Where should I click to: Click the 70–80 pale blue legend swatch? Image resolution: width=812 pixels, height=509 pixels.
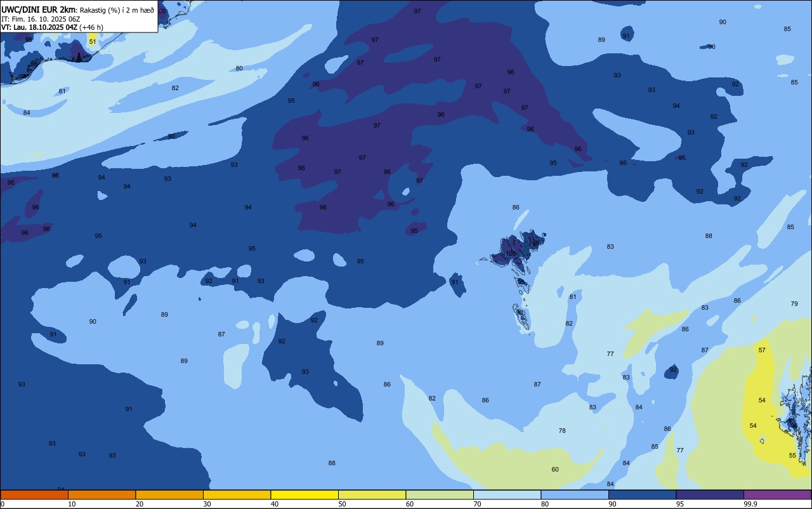pyautogui.click(x=507, y=494)
